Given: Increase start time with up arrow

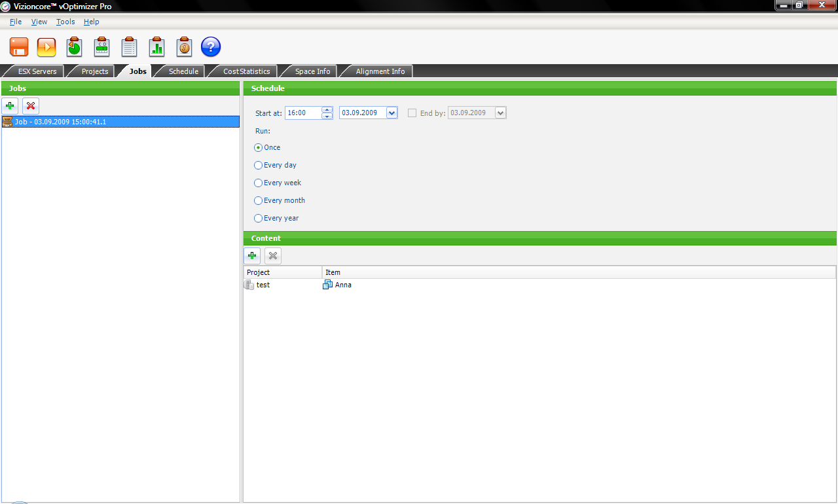Looking at the screenshot, I should coord(327,110).
